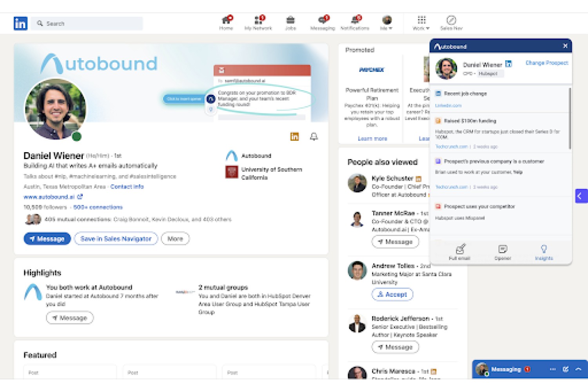
Task: Open www.autobound.ai website link
Action: (x=53, y=197)
